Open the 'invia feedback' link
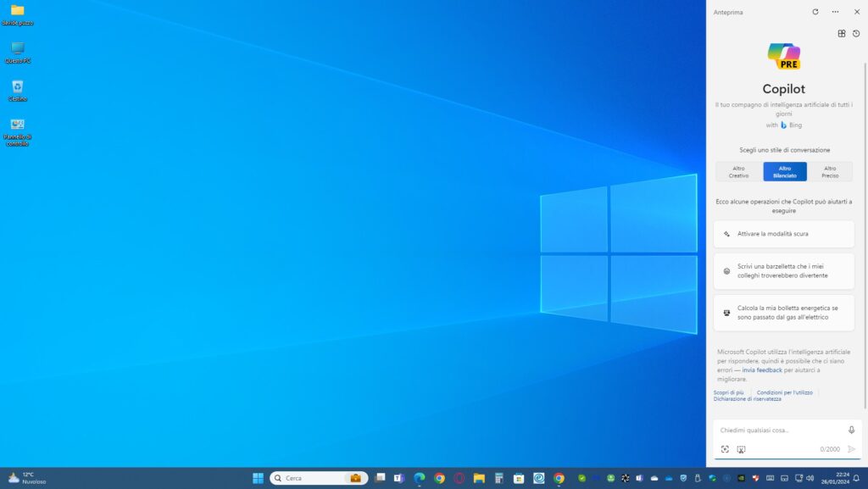The width and height of the screenshot is (868, 489). pos(762,370)
